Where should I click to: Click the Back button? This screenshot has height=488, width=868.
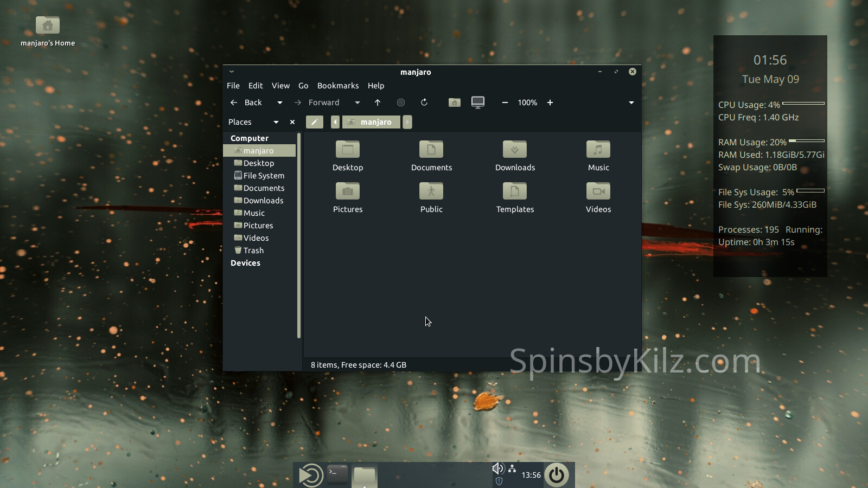click(246, 102)
